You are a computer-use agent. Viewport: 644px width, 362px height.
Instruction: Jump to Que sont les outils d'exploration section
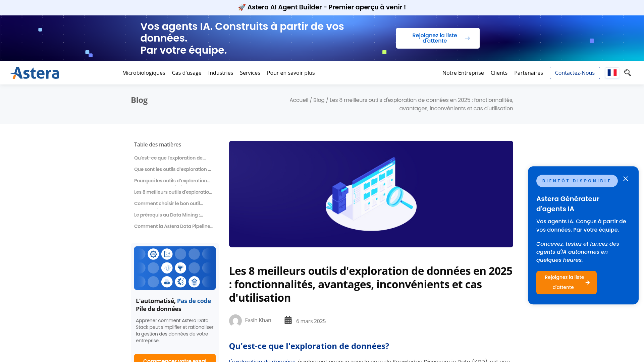coord(172,169)
